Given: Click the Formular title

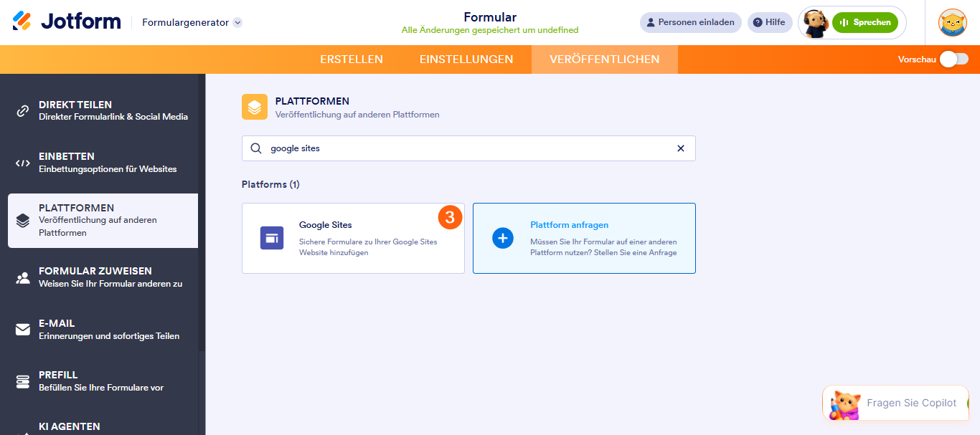Looking at the screenshot, I should point(490,17).
